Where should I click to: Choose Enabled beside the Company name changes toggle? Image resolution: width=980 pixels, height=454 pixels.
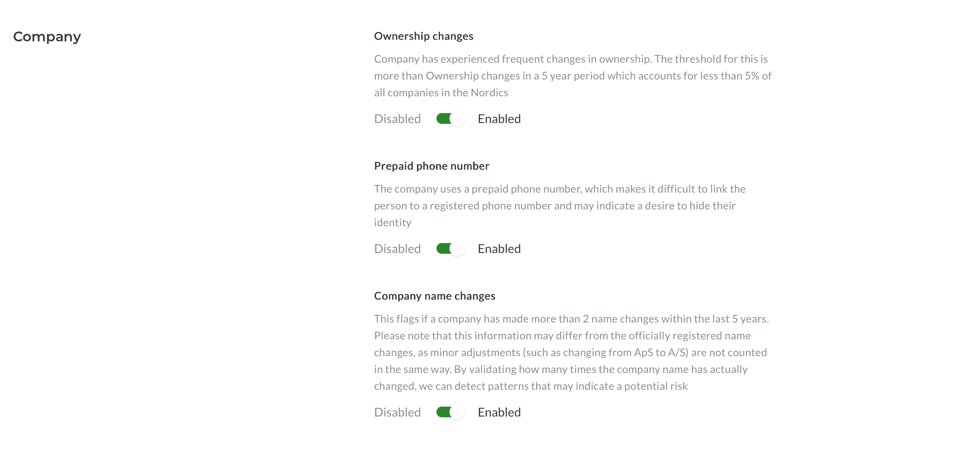pyautogui.click(x=499, y=412)
